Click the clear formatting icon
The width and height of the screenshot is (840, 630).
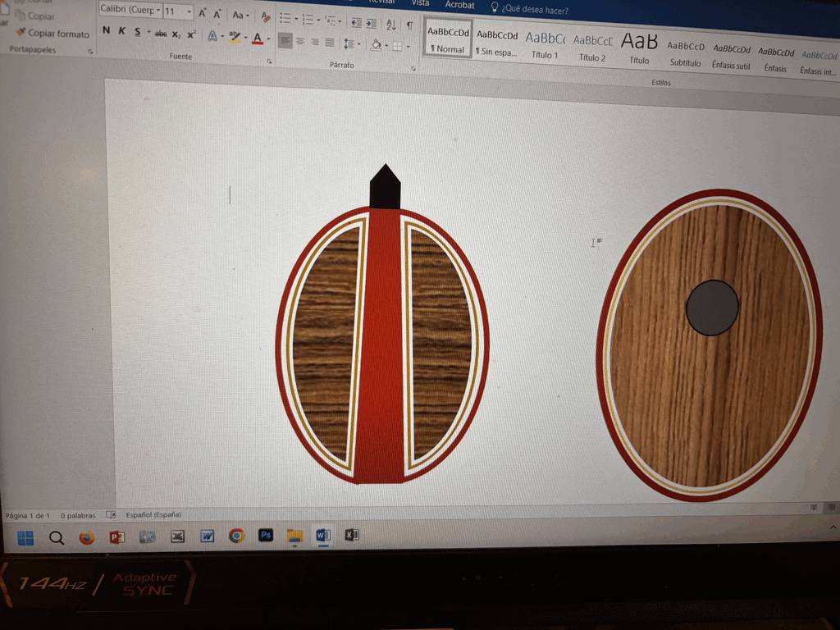(x=264, y=16)
